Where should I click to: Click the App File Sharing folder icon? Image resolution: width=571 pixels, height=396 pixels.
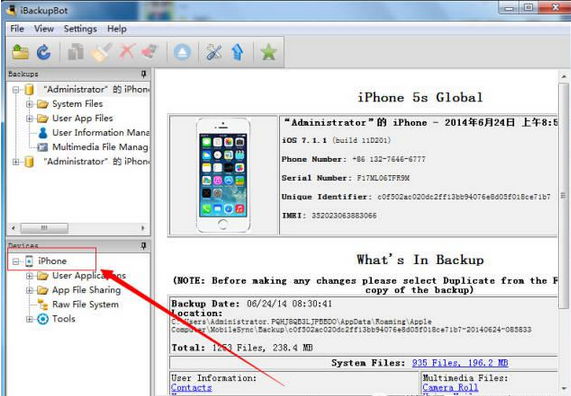tap(43, 290)
